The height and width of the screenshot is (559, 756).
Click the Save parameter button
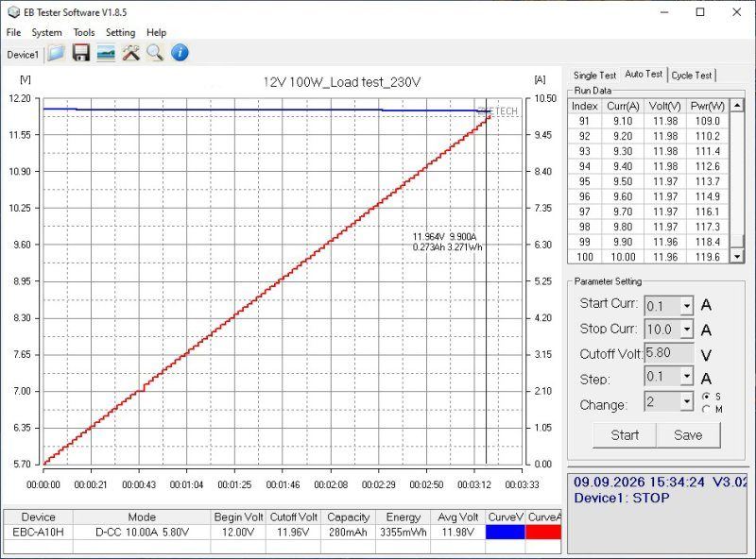click(688, 435)
